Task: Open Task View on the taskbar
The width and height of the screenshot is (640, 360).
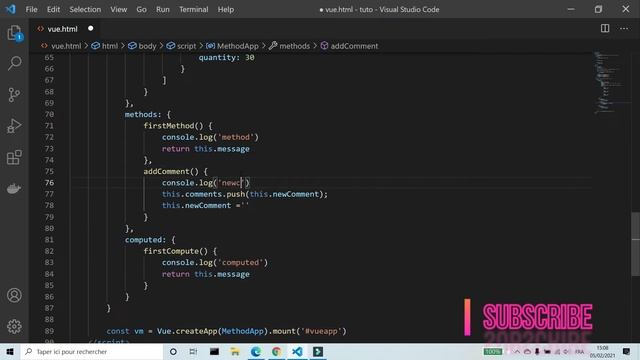Action: (193, 351)
